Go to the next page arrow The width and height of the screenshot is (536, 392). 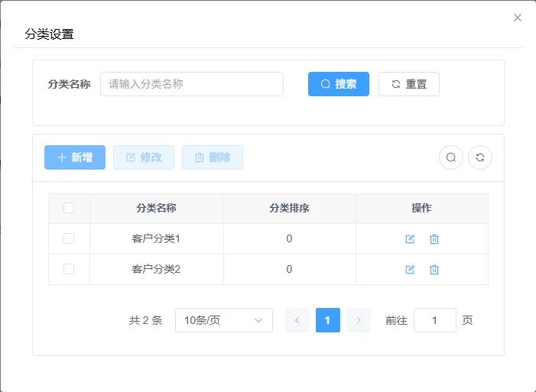click(359, 320)
